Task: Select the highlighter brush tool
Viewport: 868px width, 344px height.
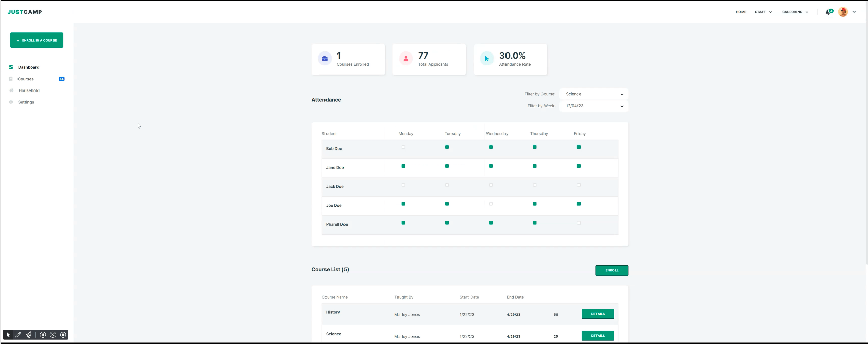Action: point(29,335)
